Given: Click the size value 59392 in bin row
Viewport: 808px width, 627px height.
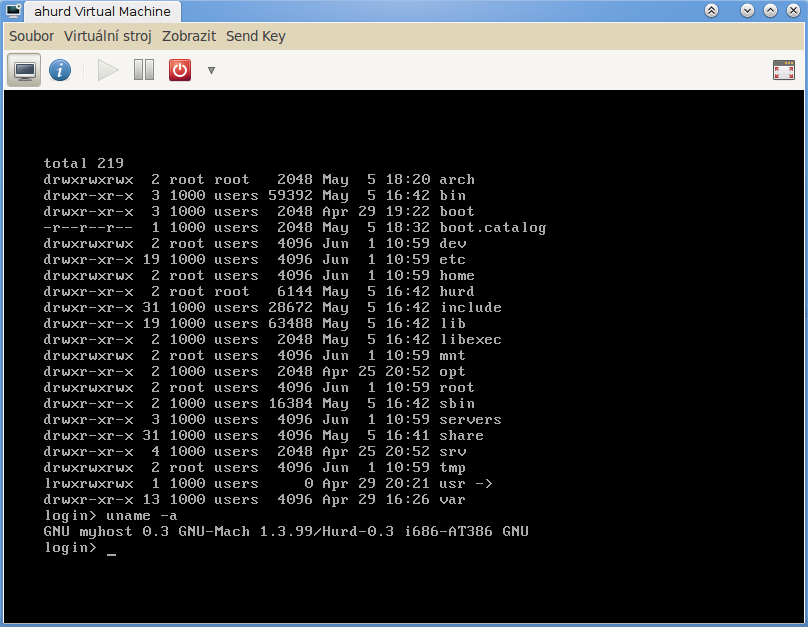Looking at the screenshot, I should [x=290, y=195].
